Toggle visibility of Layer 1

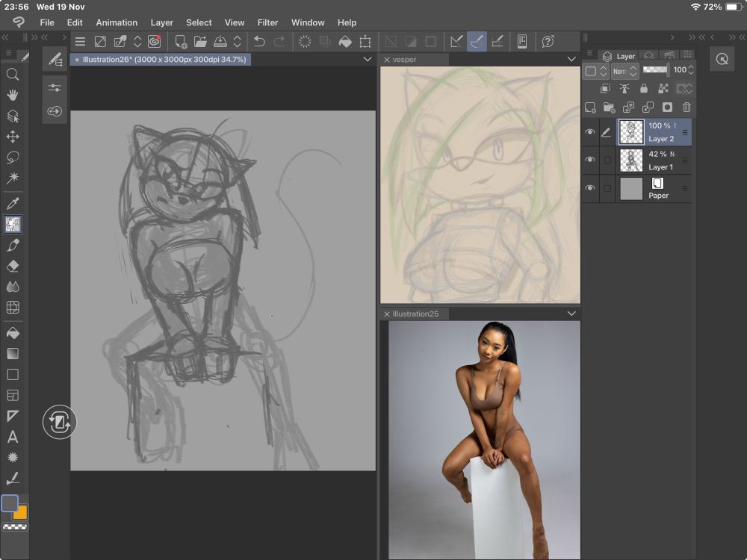tap(590, 160)
